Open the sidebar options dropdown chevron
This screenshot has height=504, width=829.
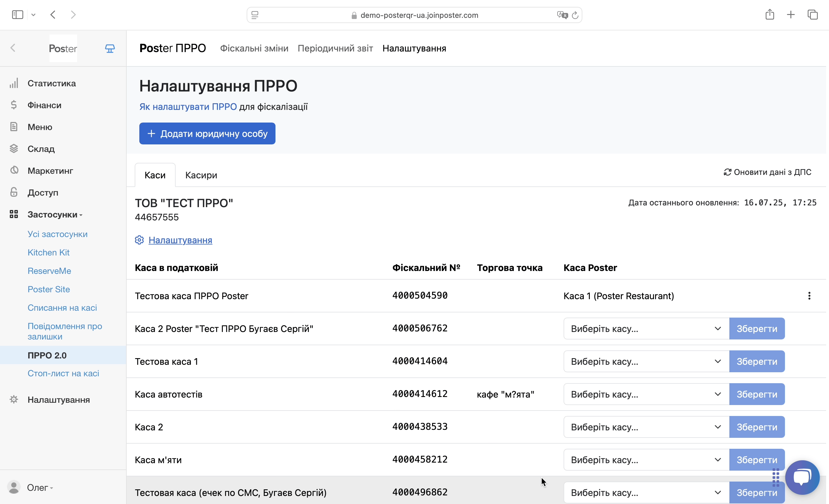click(33, 15)
